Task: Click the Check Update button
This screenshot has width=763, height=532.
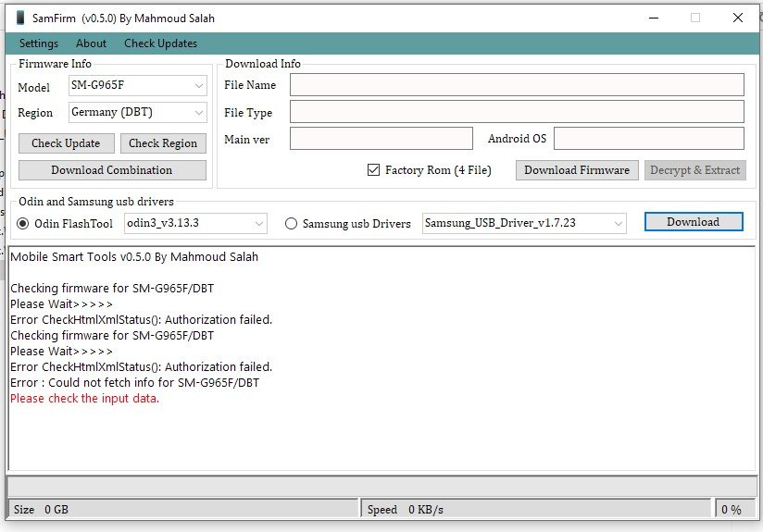Action: coord(66,143)
